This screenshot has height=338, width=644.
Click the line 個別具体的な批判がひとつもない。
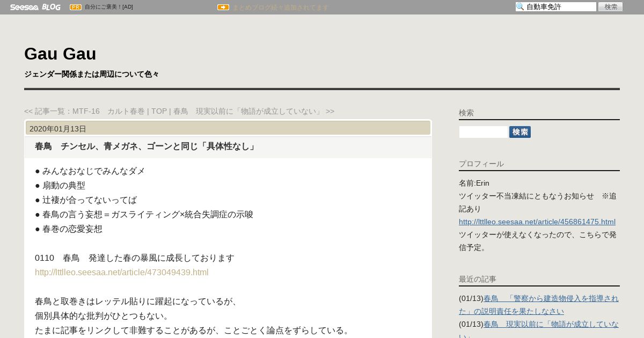[x=103, y=316]
